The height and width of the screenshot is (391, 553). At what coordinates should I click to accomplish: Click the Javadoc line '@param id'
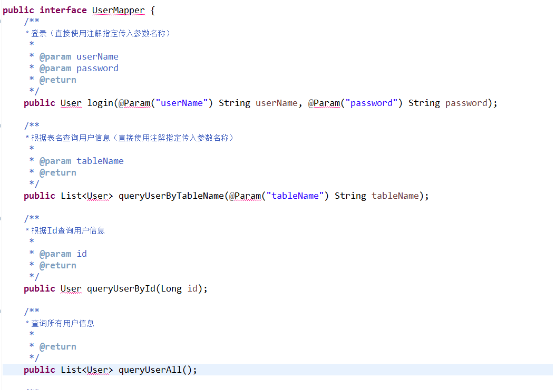click(x=63, y=254)
